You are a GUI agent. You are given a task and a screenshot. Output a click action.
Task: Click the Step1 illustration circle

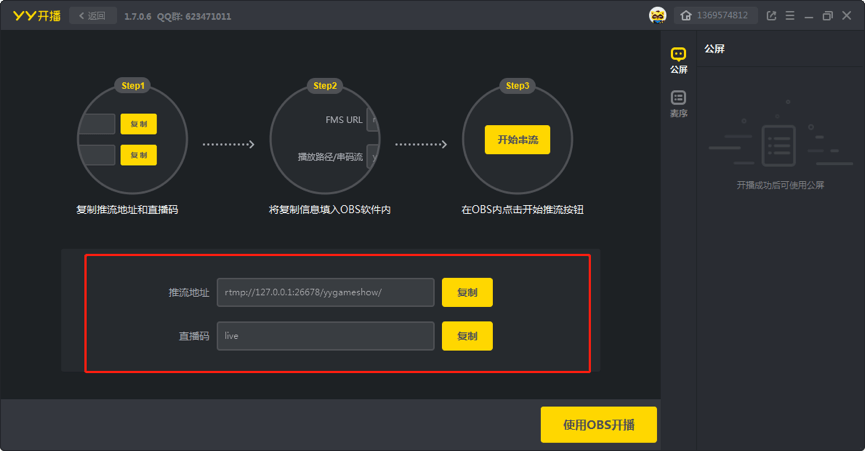pyautogui.click(x=132, y=139)
